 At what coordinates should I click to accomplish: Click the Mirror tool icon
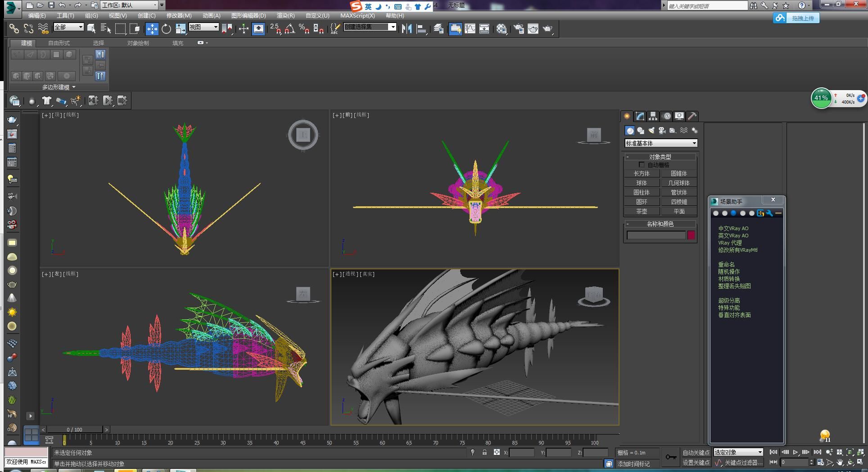tap(407, 29)
